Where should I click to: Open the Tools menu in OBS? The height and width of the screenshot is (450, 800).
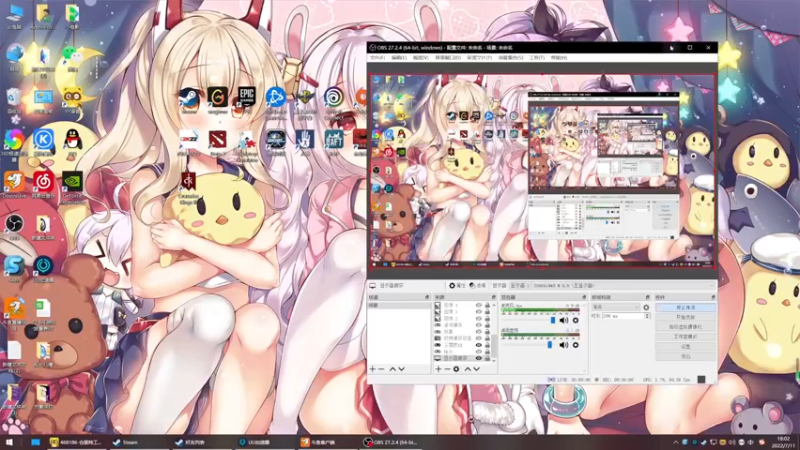tap(537, 58)
